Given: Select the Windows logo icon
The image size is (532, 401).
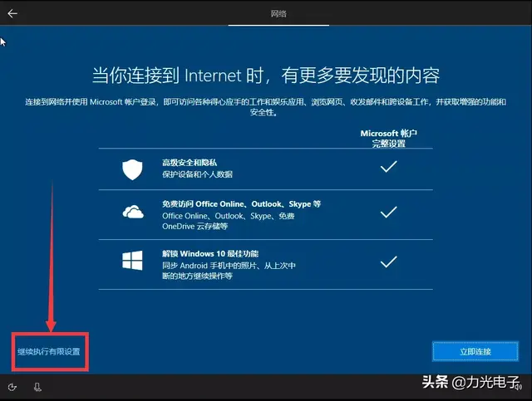Looking at the screenshot, I should point(132,261).
